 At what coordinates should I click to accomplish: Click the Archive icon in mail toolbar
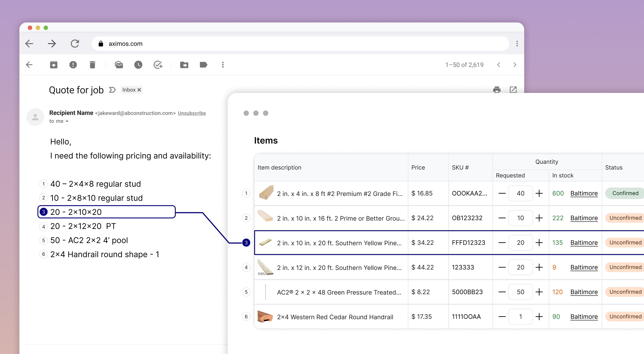53,65
